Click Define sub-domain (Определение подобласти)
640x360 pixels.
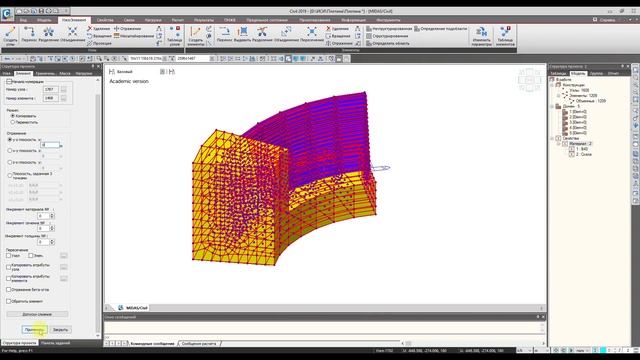(x=441, y=29)
